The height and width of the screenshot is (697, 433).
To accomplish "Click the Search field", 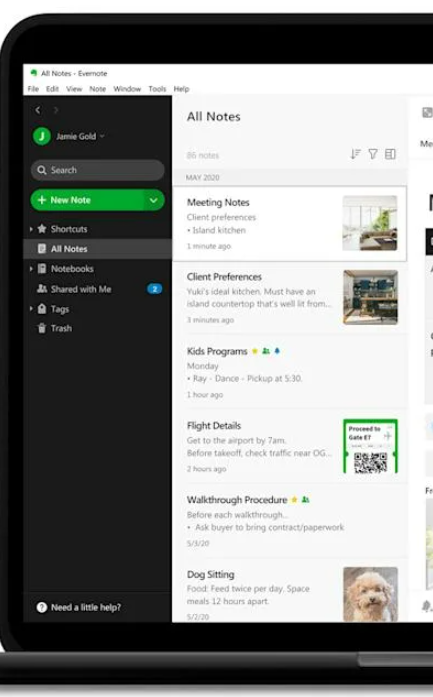I will pos(97,170).
